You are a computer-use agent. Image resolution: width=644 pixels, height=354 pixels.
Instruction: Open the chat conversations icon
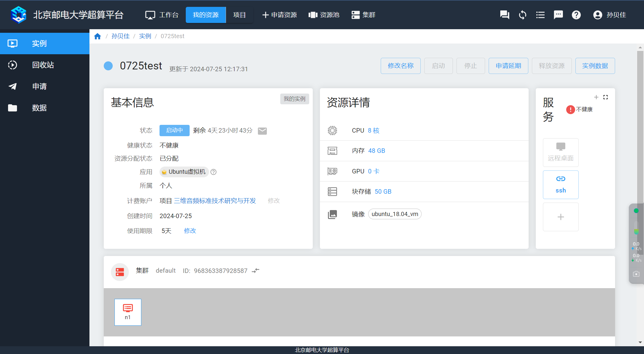coord(504,15)
